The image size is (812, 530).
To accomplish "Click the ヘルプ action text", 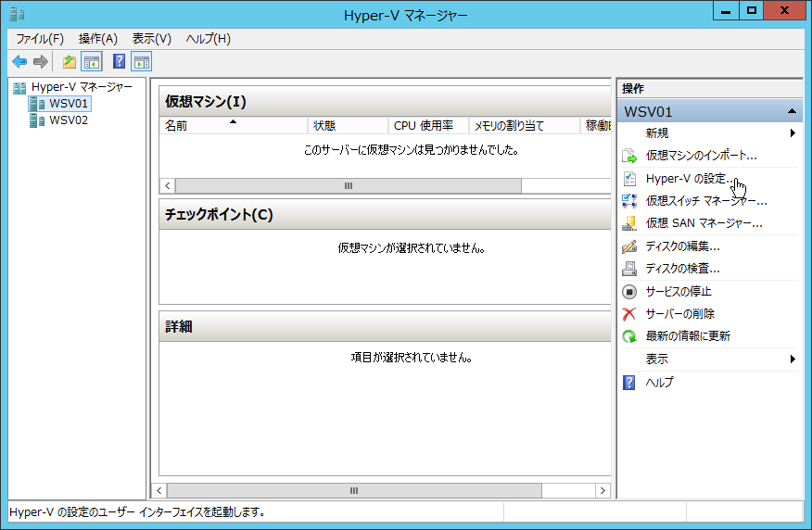I will click(660, 383).
